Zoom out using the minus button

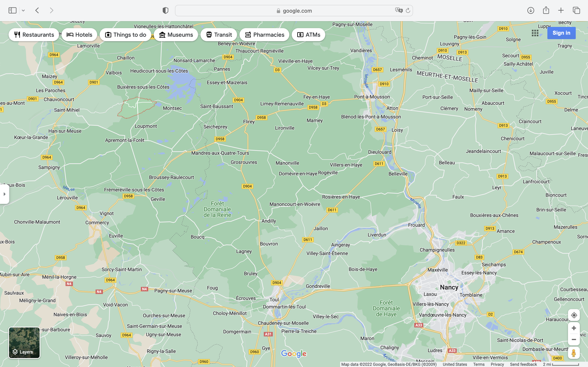coord(574,339)
